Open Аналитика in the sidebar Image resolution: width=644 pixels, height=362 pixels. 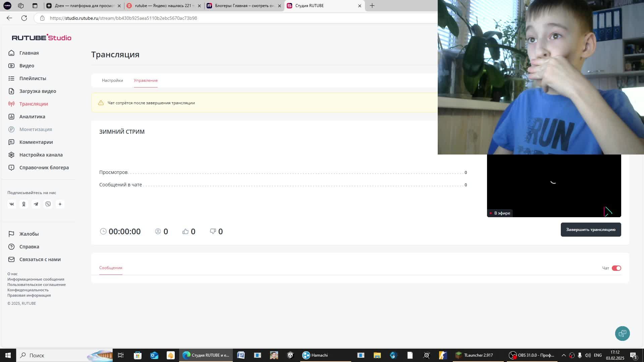(32, 117)
